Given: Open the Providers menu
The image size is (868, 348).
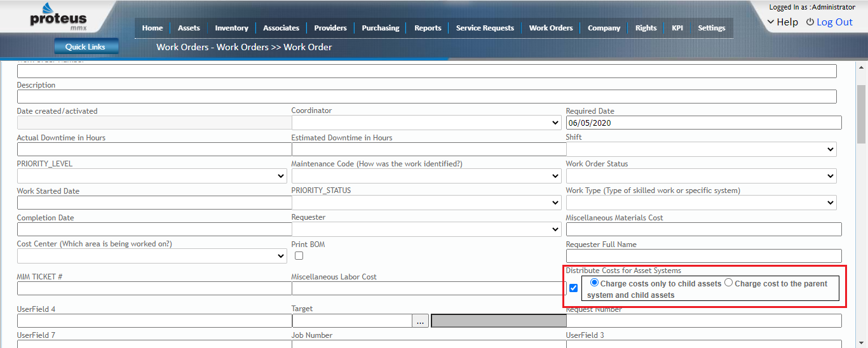Looking at the screenshot, I should click(330, 28).
